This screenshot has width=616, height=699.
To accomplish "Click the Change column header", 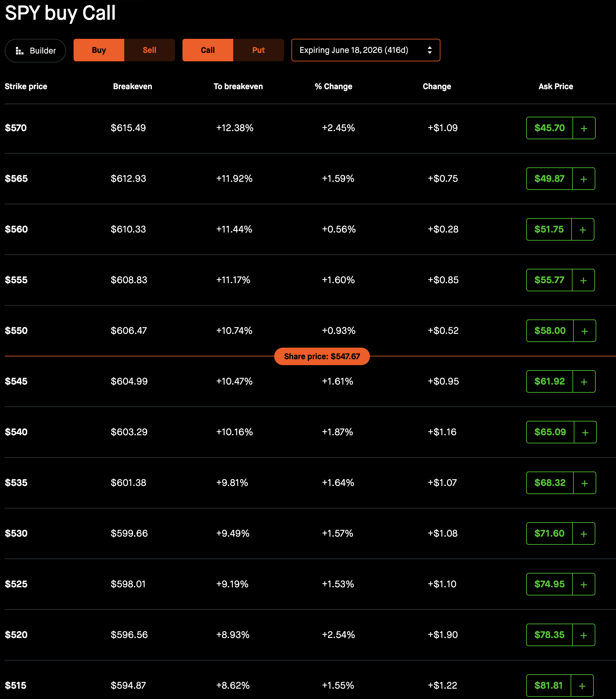I will coord(437,87).
